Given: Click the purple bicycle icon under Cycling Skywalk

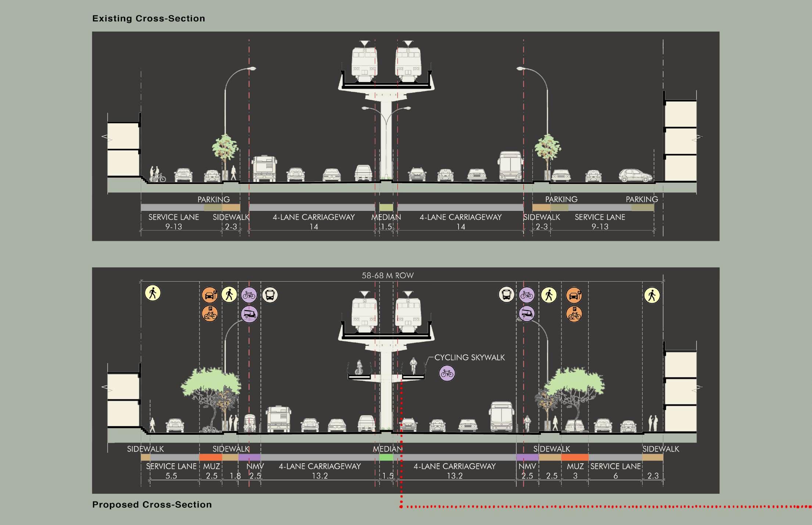Looking at the screenshot, I should click(x=447, y=373).
